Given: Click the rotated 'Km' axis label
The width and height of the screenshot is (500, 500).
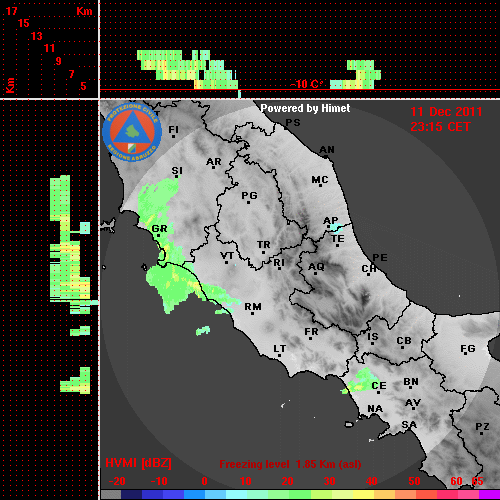Looking at the screenshot, I should [x=10, y=86].
